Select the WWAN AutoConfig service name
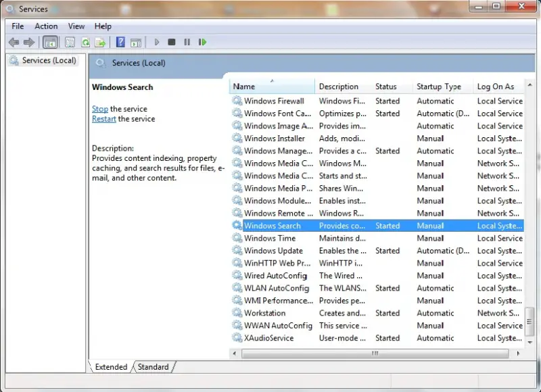Screen dimensions: 541x392 278,325
